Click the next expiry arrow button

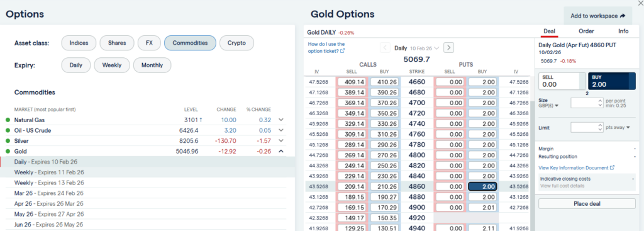click(x=449, y=48)
